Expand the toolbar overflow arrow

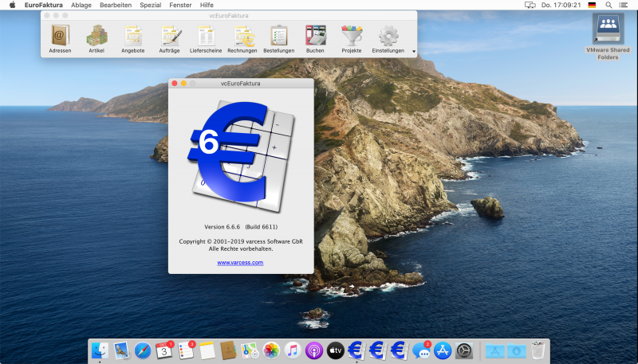point(414,52)
